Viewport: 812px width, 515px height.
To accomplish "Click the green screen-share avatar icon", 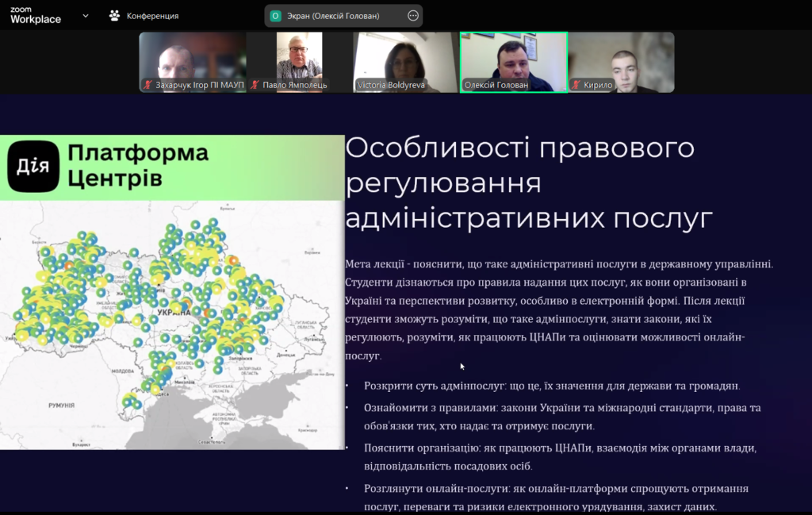I will [x=276, y=15].
